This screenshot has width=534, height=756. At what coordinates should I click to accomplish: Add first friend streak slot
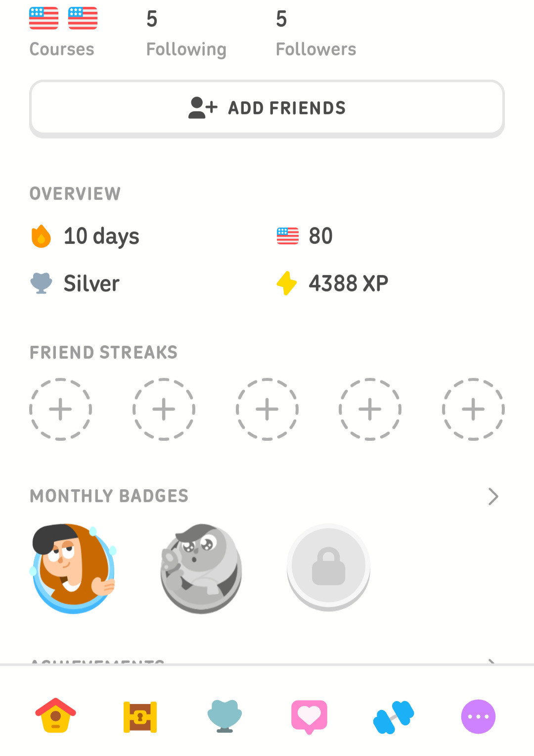point(61,409)
